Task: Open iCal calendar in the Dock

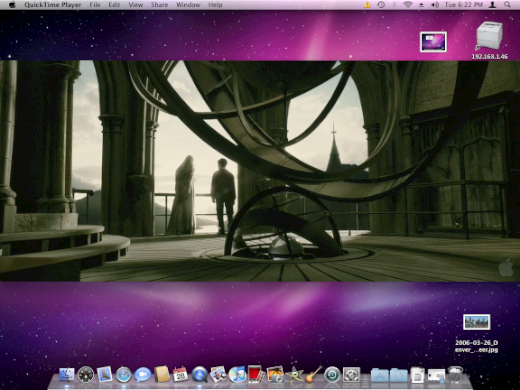Action: (180, 374)
